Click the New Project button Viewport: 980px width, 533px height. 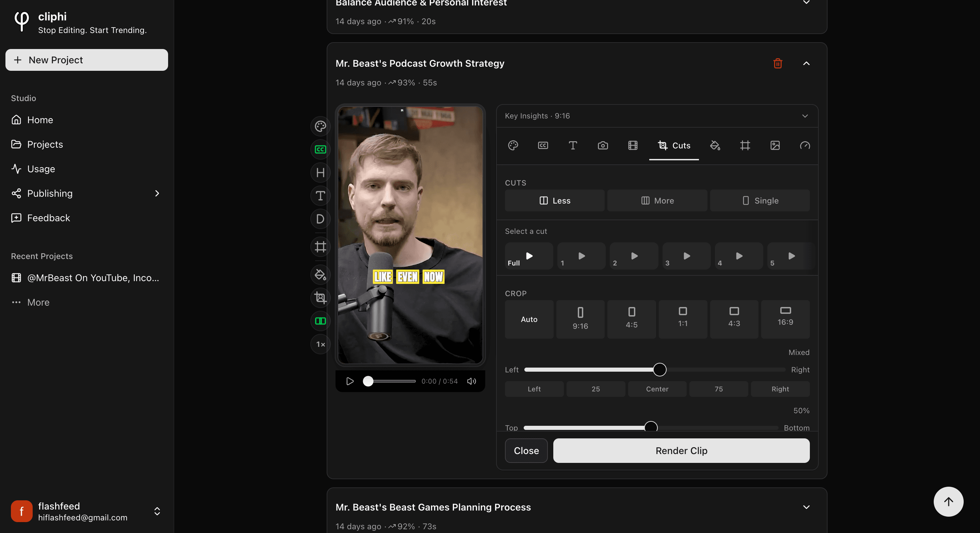click(x=87, y=60)
